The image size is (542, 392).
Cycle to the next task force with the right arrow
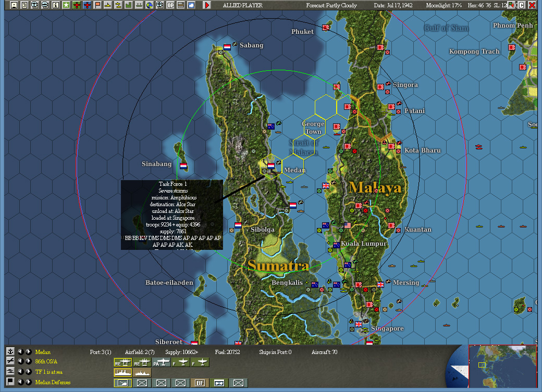pos(28,372)
